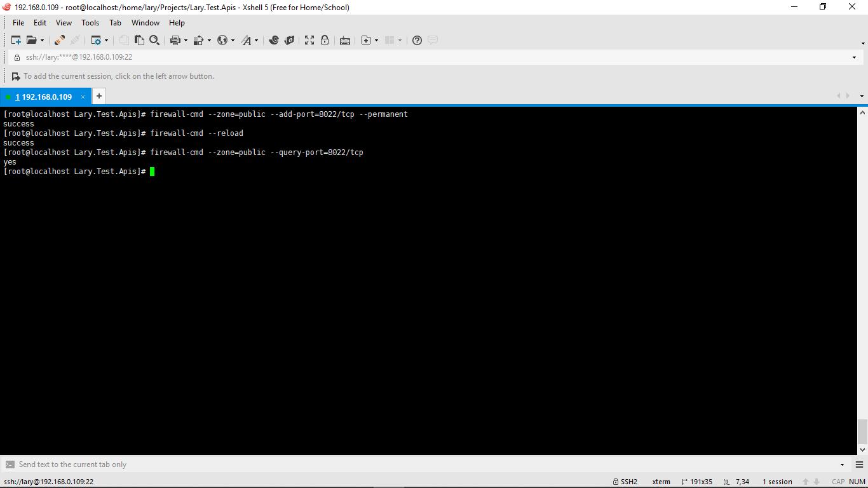Open session Properties gear icon
868x488 pixels.
[x=96, y=40]
